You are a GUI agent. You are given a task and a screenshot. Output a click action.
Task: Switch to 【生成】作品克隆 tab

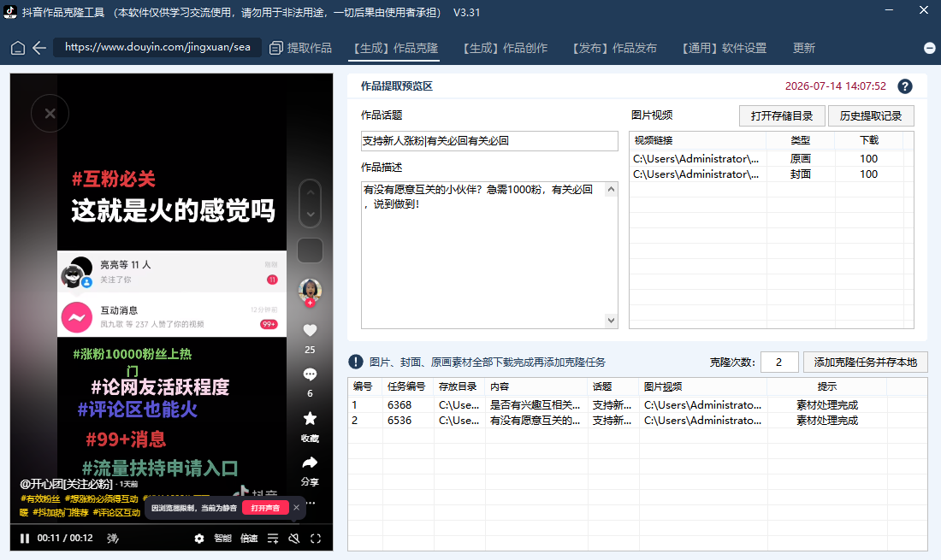(395, 48)
